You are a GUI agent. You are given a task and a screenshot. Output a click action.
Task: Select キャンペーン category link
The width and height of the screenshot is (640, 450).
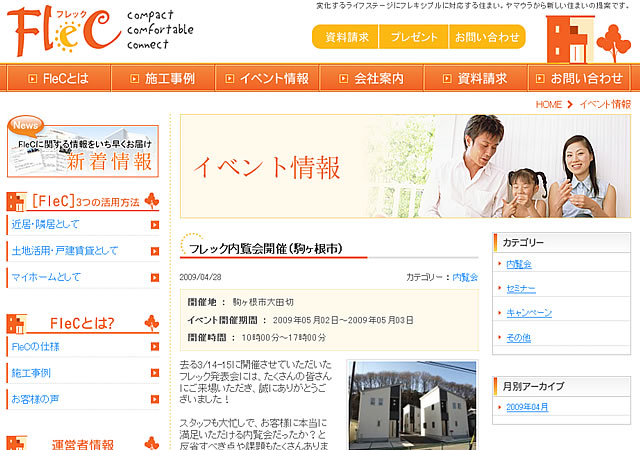point(529,313)
